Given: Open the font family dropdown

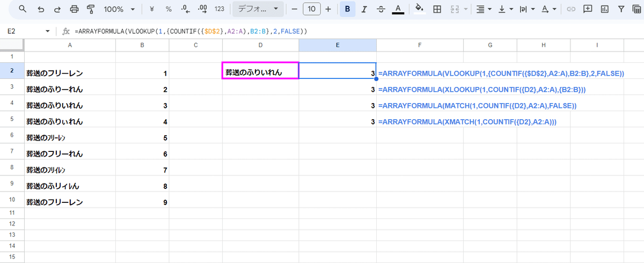Looking at the screenshot, I should (258, 9).
